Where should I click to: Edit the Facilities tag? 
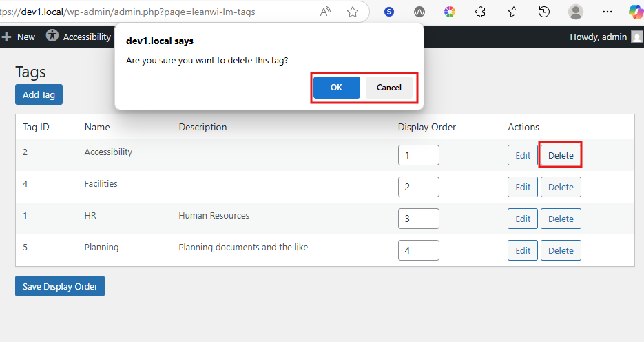click(522, 187)
